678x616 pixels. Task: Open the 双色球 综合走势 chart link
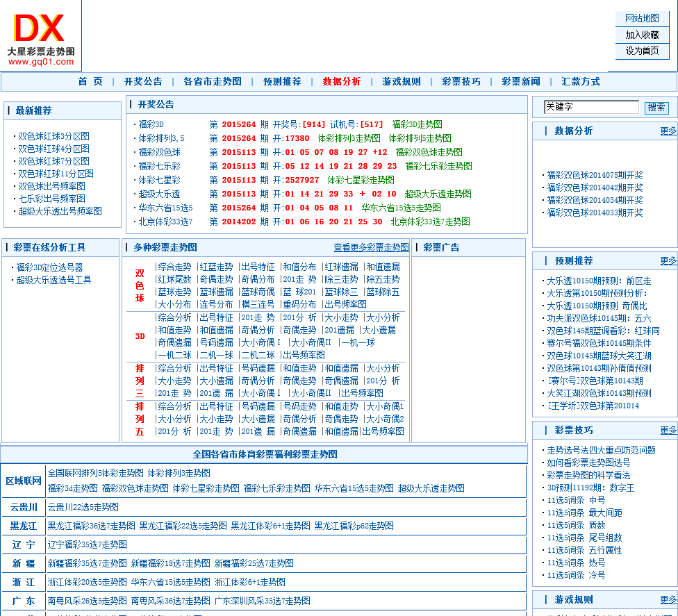pos(174,267)
